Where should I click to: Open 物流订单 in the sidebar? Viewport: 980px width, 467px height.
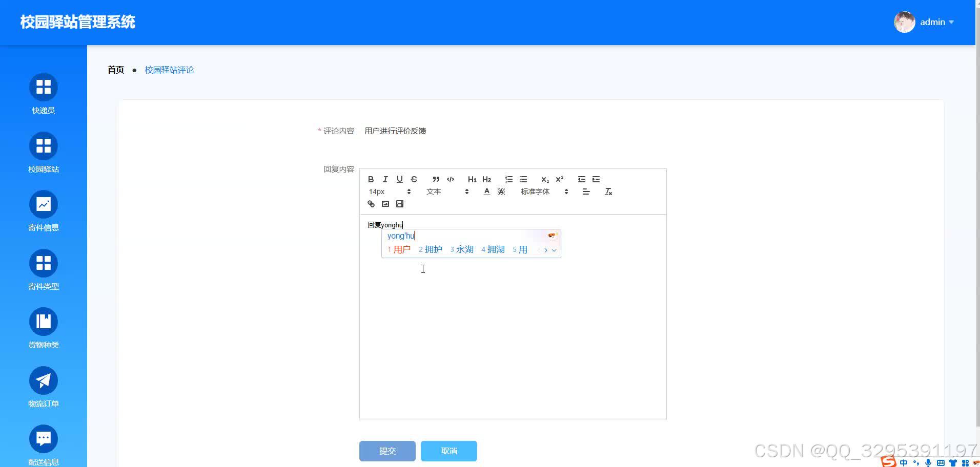pos(44,387)
